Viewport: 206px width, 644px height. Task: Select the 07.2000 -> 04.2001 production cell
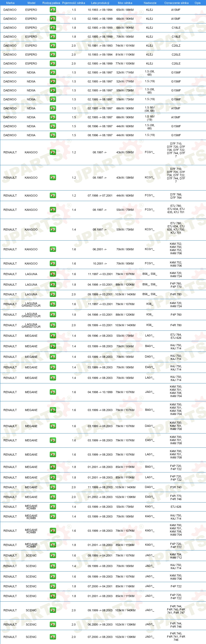[100, 586]
